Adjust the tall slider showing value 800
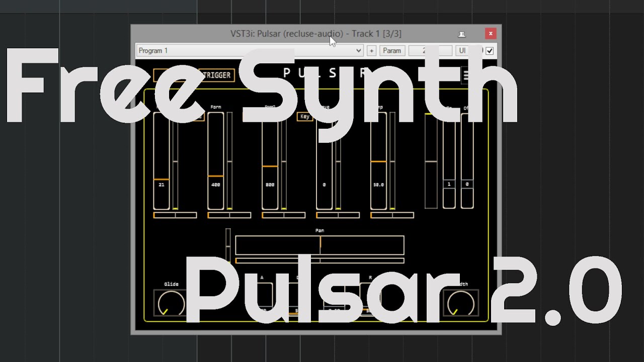The image size is (644, 362). coord(270,160)
